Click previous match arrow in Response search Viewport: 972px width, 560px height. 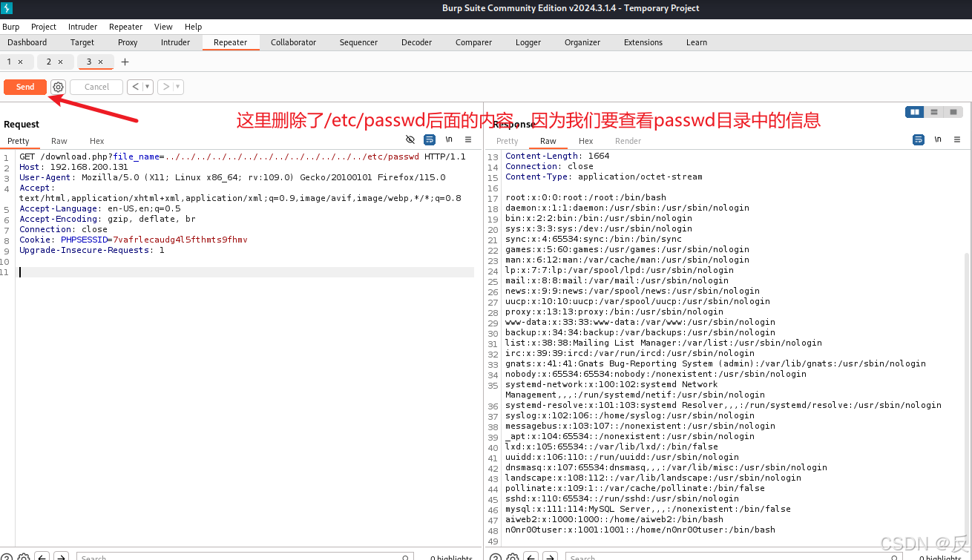pos(531,556)
